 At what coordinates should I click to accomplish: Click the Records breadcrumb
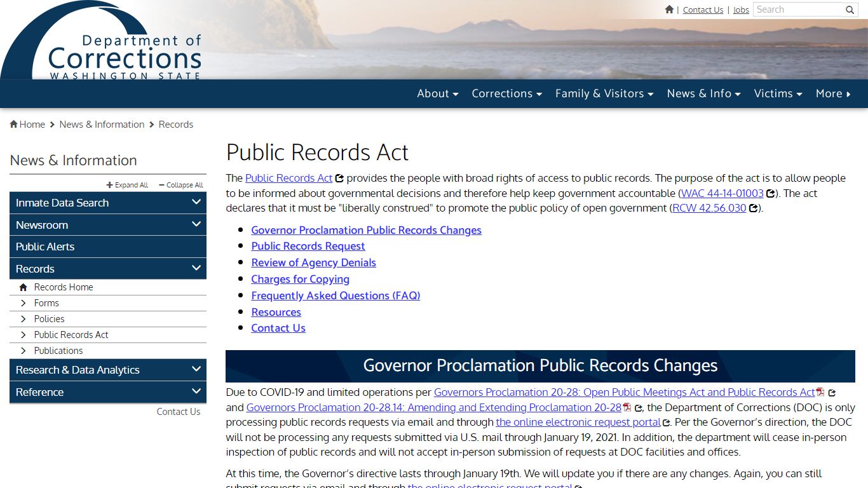click(176, 125)
